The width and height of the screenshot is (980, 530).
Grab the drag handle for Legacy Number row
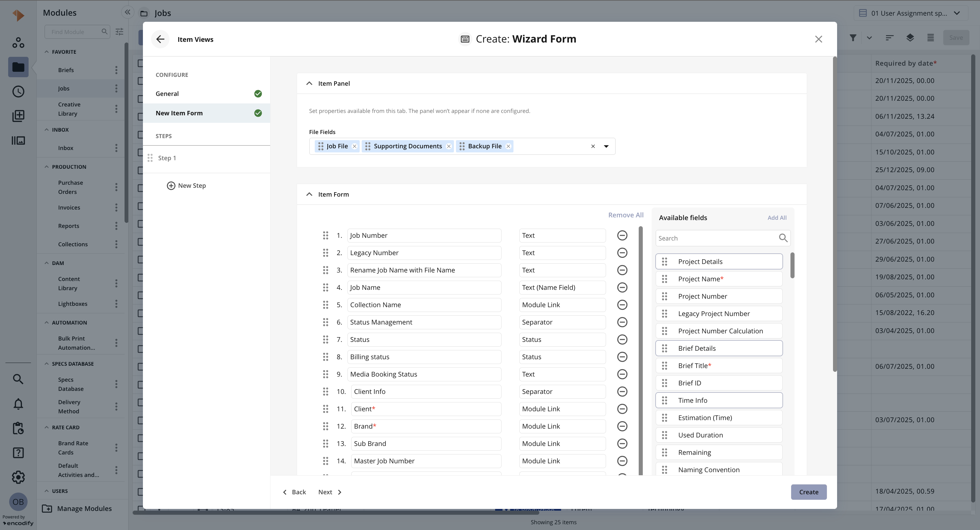[326, 253]
